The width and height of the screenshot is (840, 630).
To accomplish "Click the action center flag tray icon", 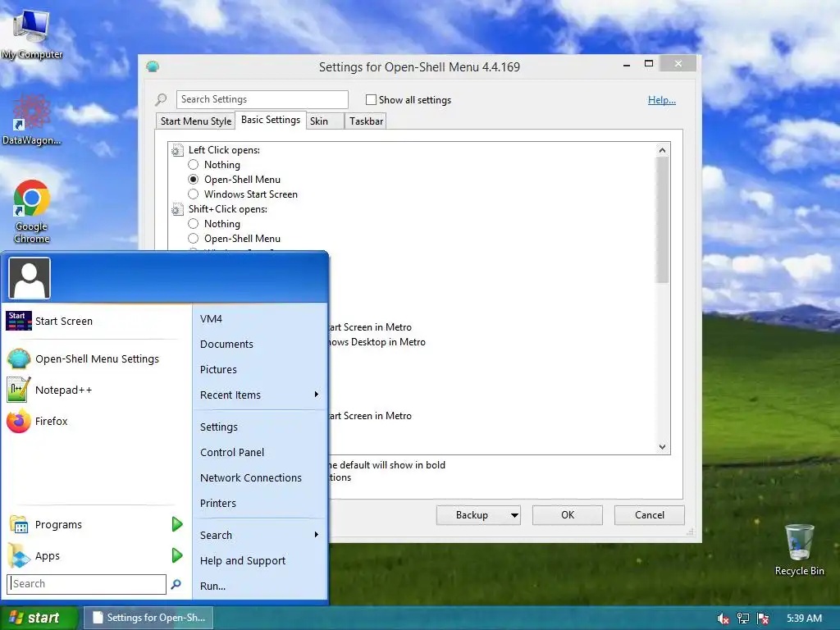I will click(x=763, y=619).
